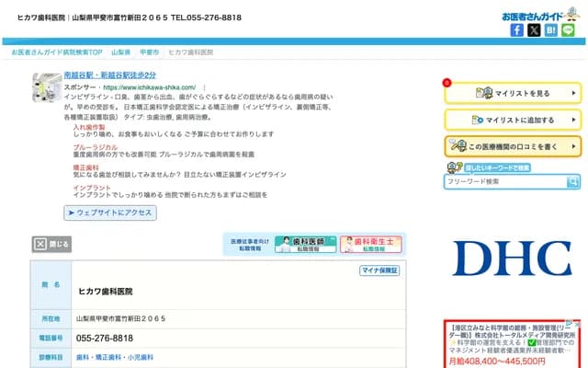The image size is (588, 368).
Task: Click the 閉じる button
Action: [51, 245]
